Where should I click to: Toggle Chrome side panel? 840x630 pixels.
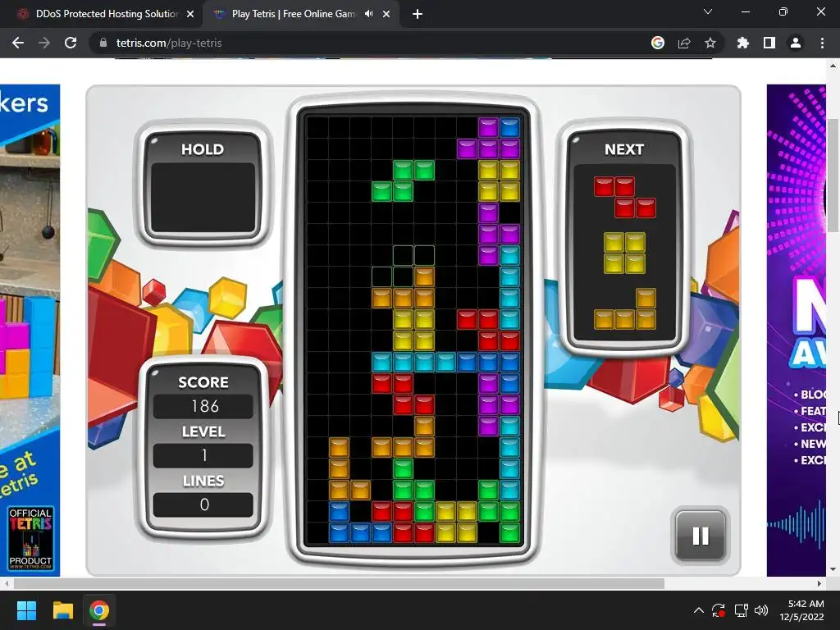click(x=769, y=43)
